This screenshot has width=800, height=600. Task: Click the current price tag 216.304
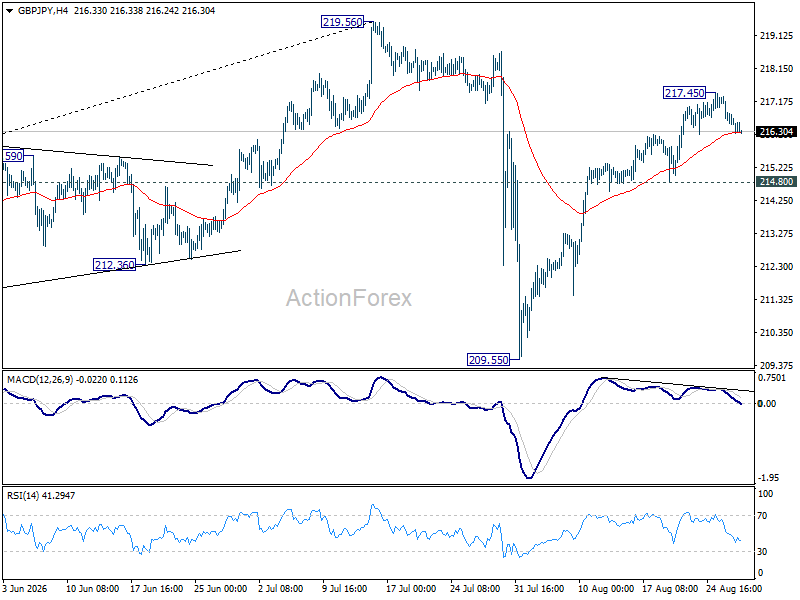[776, 132]
